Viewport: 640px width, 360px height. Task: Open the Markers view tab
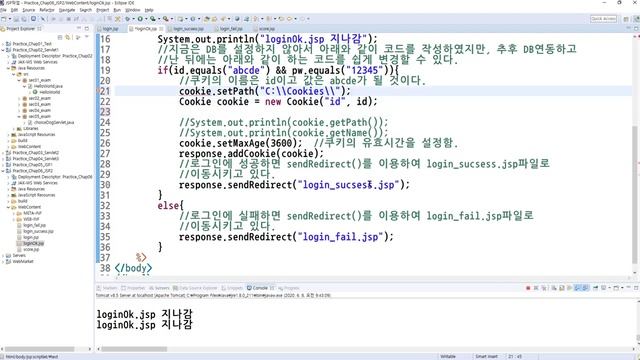107,288
